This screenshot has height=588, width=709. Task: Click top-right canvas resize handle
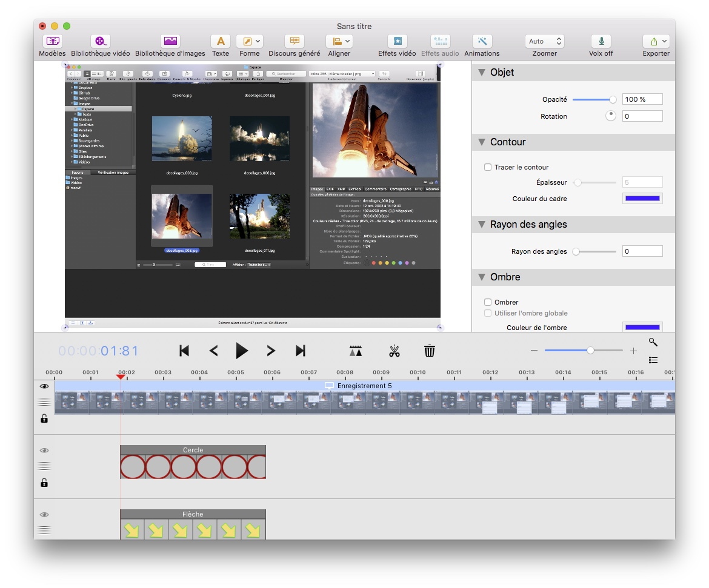tap(440, 65)
